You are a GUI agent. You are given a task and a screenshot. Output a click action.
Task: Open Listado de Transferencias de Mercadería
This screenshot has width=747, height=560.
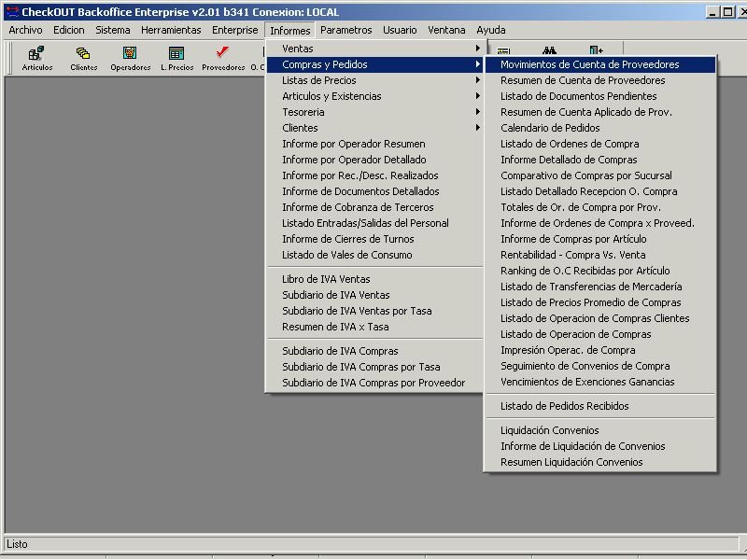pos(600,287)
